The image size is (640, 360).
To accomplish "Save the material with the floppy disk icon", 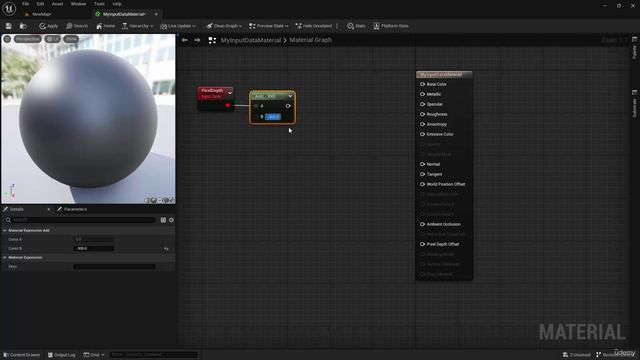I will click(x=9, y=26).
